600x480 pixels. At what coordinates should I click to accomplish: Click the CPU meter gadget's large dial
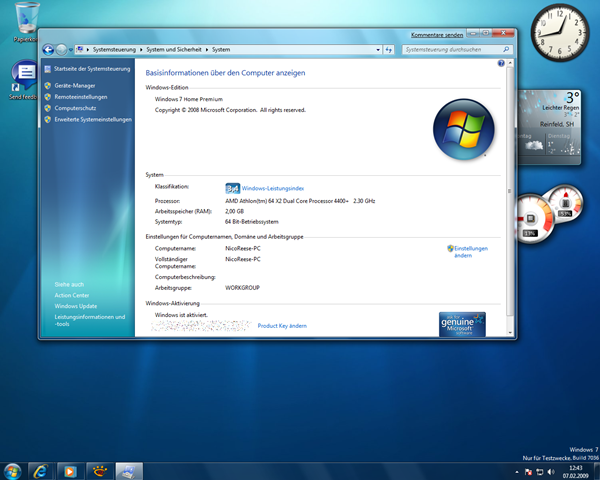[532, 219]
